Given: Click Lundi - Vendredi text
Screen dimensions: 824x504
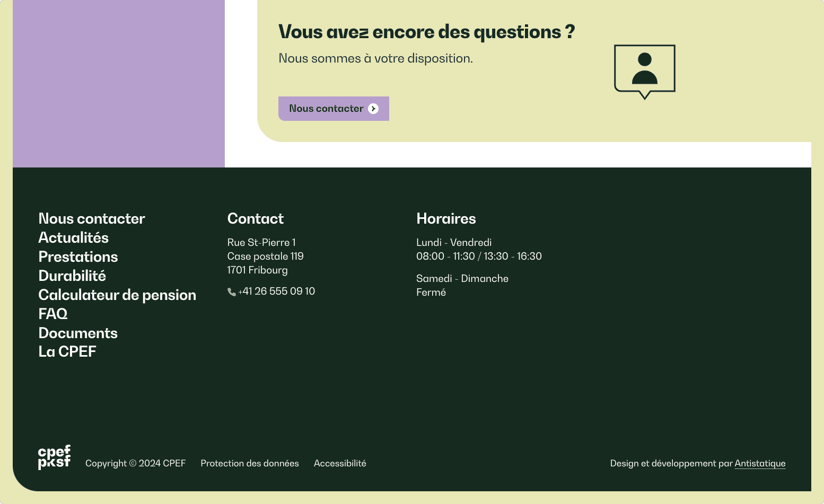Looking at the screenshot, I should point(454,242).
